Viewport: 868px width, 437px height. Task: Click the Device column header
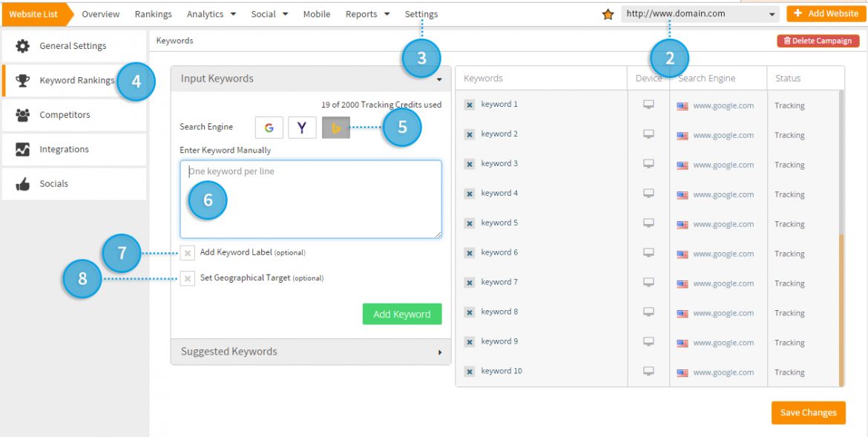tap(649, 79)
